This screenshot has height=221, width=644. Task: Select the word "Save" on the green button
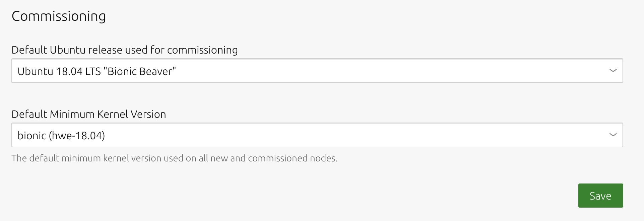600,196
